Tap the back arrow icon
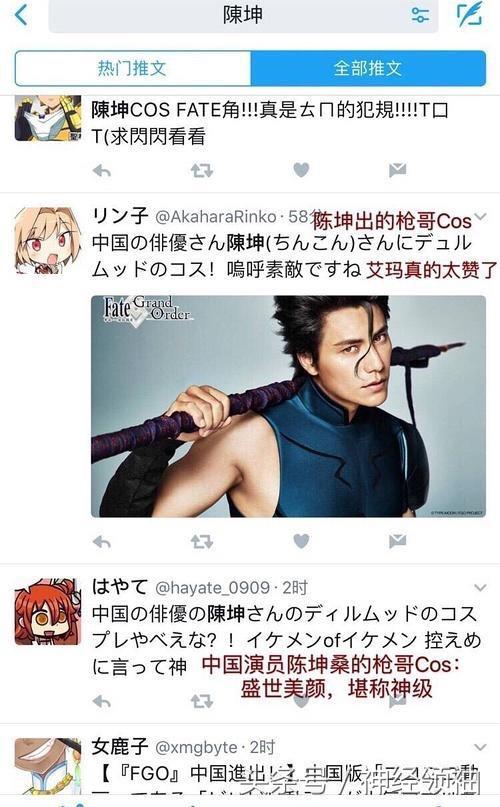Screen dimensions: 500x807 (21, 14)
